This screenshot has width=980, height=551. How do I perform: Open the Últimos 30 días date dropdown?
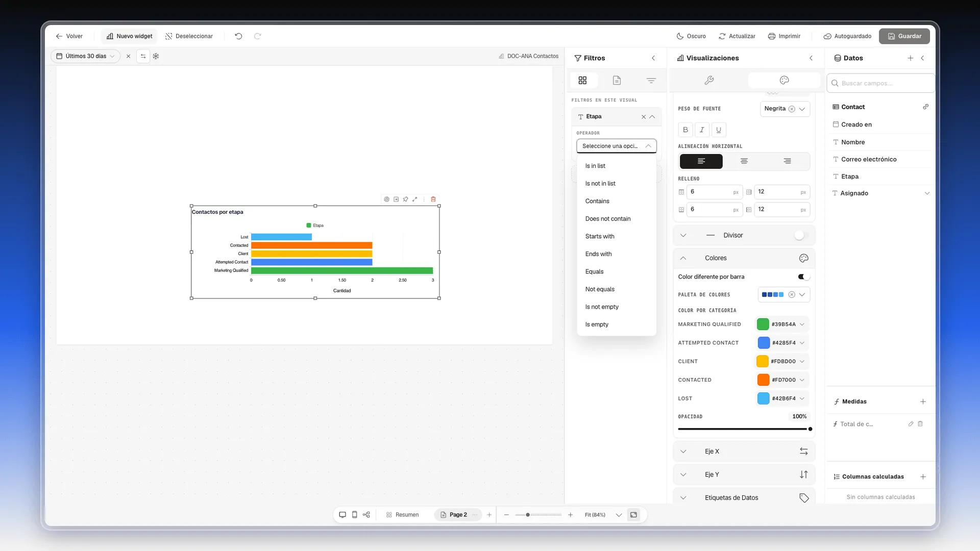click(85, 56)
